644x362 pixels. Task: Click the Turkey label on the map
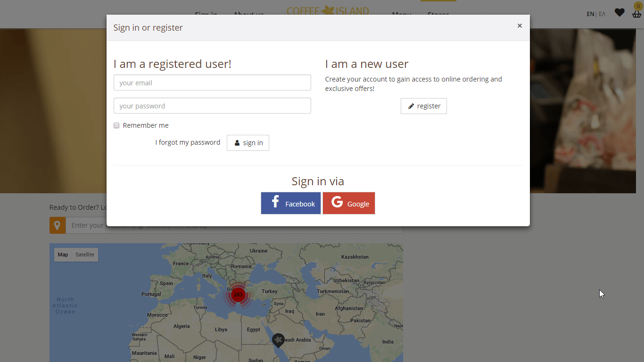270,291
